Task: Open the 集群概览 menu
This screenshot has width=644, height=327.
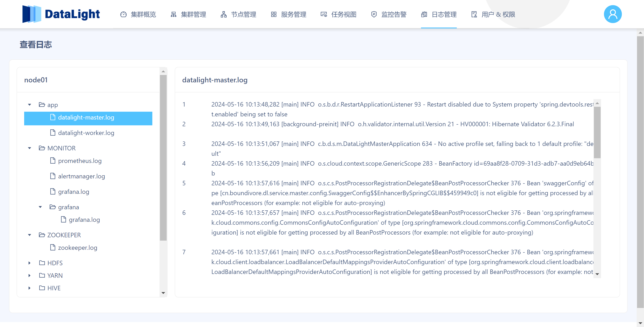Action: click(x=138, y=15)
